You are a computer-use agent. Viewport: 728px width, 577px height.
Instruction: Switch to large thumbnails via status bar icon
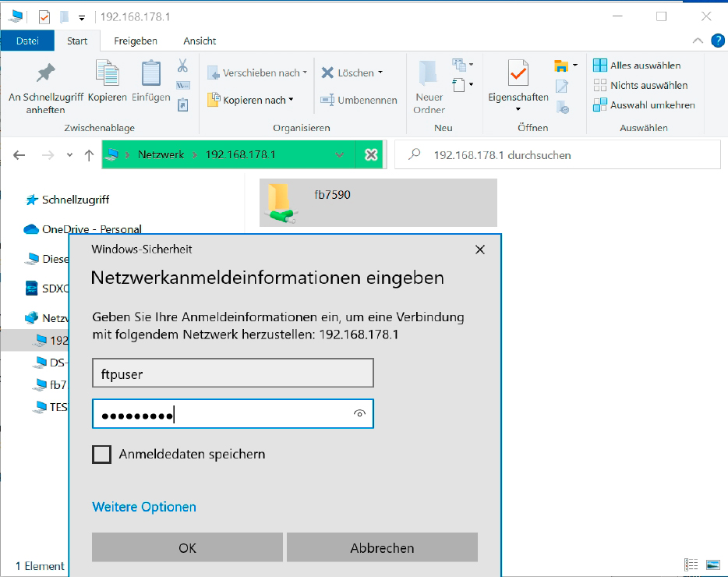712,564
